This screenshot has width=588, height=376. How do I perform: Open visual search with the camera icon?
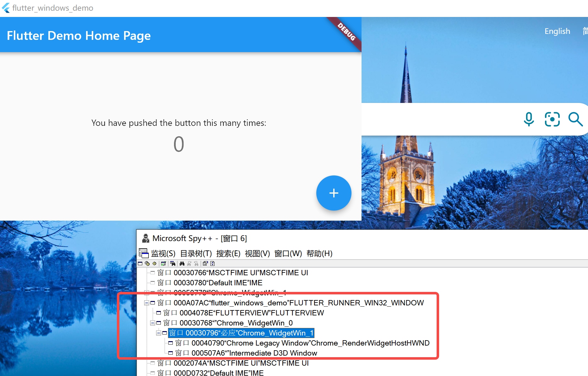552,119
